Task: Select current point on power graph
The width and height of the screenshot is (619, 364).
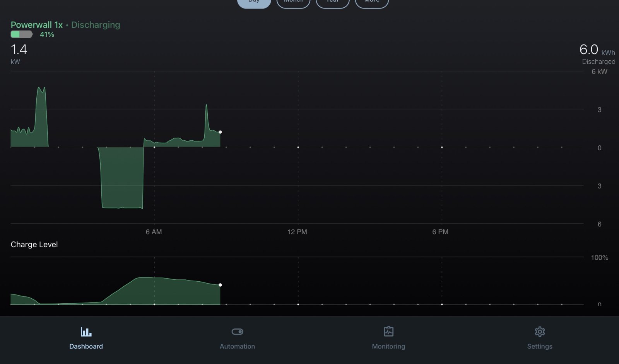Action: click(220, 132)
